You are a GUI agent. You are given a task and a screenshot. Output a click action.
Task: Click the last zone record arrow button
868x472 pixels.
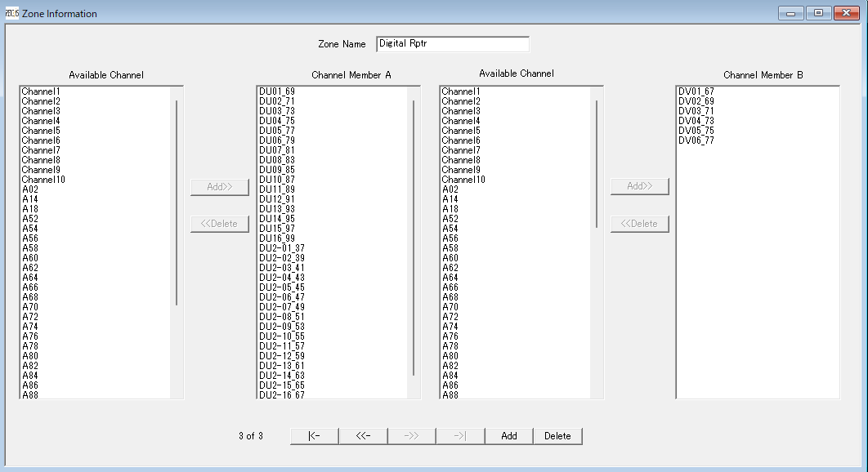coord(460,436)
